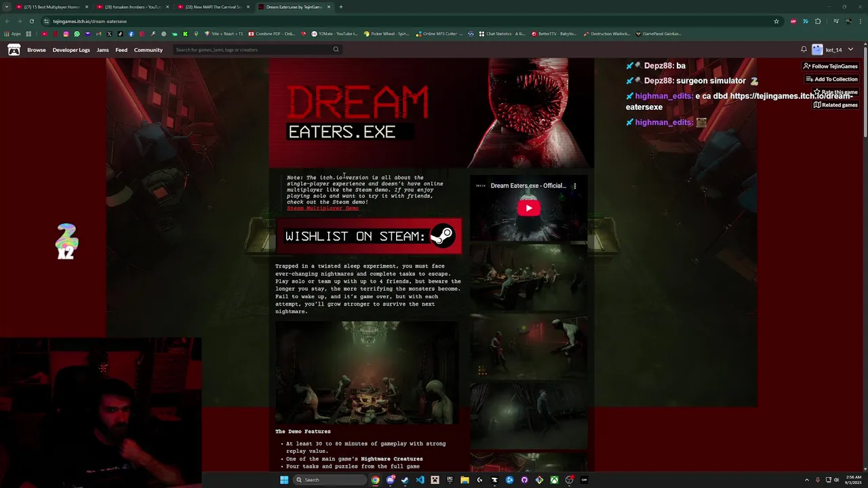The width and height of the screenshot is (868, 488).
Task: Open the Browse menu on itch.io
Action: tap(37, 49)
